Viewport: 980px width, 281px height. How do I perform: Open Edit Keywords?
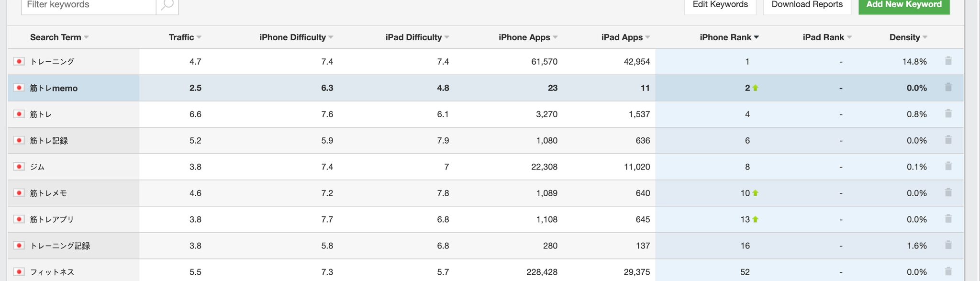point(720,5)
